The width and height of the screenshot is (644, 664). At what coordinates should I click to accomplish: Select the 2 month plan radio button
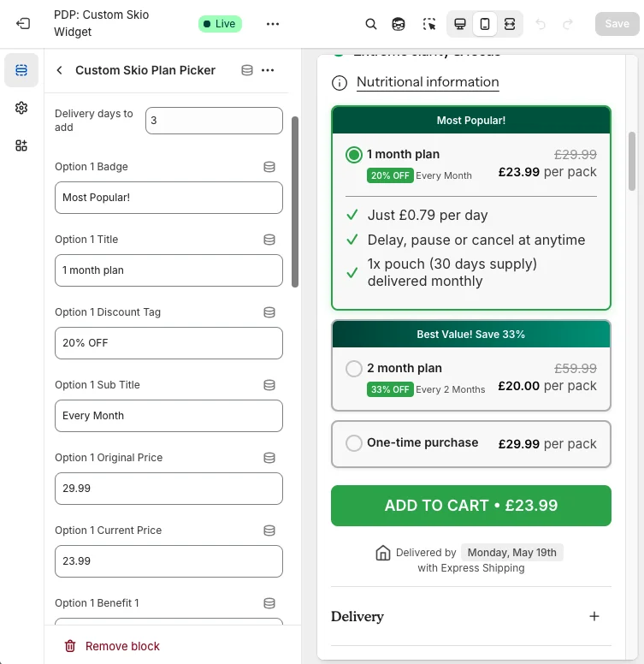(354, 369)
